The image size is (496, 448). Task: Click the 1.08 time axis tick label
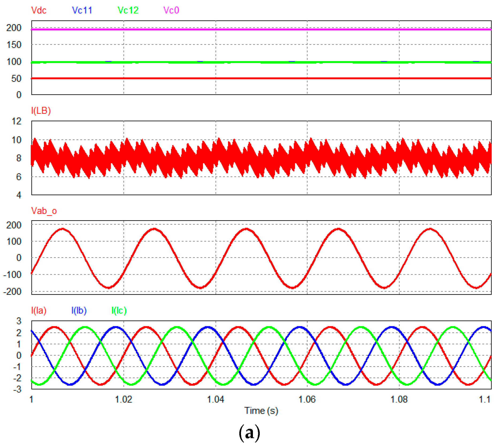[399, 399]
